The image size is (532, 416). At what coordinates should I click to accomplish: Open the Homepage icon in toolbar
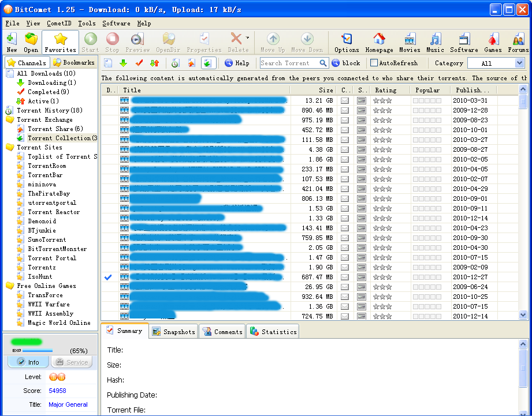[x=379, y=43]
